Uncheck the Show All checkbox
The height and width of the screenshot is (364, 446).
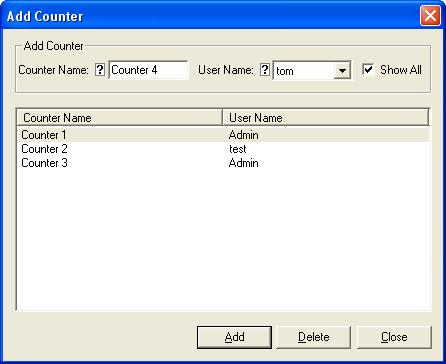click(368, 70)
